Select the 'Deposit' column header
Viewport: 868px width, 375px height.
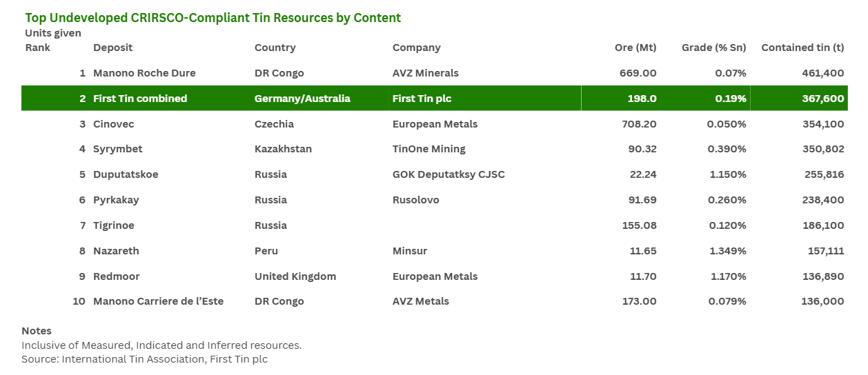click(113, 48)
